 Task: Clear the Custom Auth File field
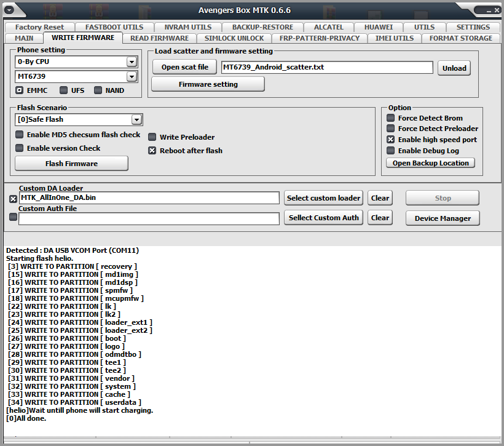click(380, 218)
